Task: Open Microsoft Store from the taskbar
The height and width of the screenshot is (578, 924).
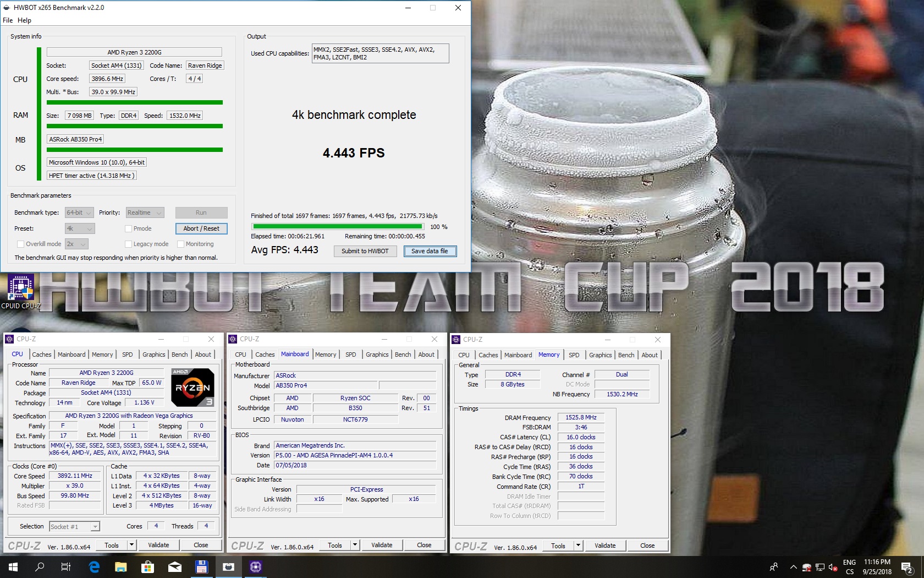Action: [x=147, y=566]
